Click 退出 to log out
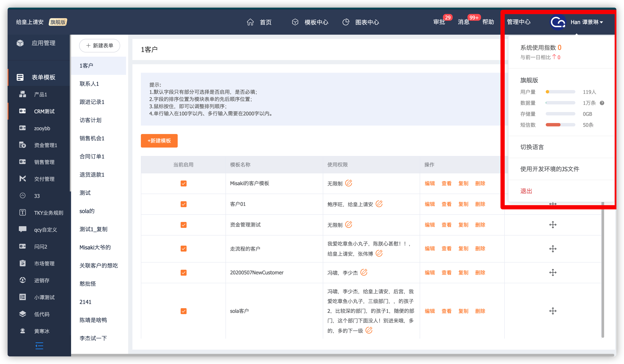Image resolution: width=624 pixels, height=364 pixels. coord(526,191)
